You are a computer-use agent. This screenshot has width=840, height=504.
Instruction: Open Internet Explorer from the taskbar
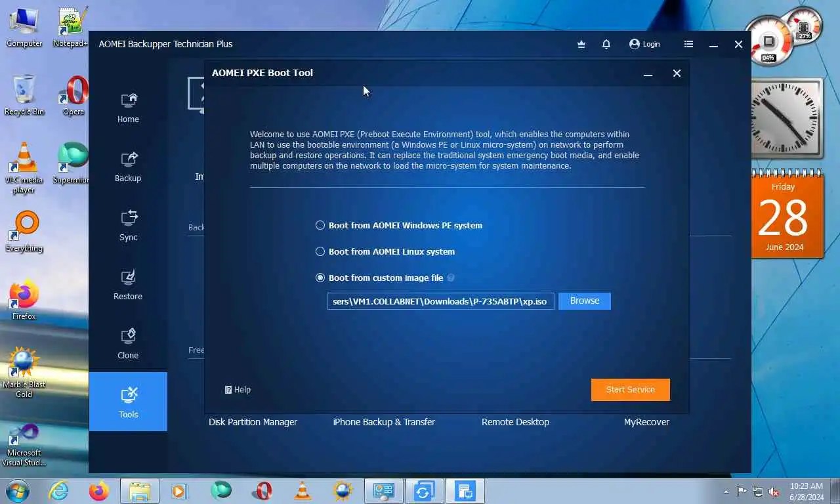[58, 491]
